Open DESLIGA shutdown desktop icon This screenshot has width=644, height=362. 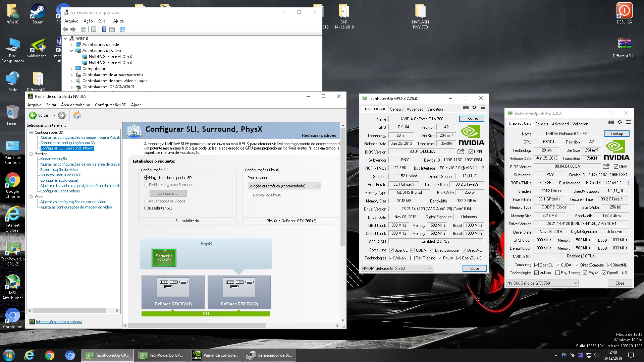coord(624,13)
